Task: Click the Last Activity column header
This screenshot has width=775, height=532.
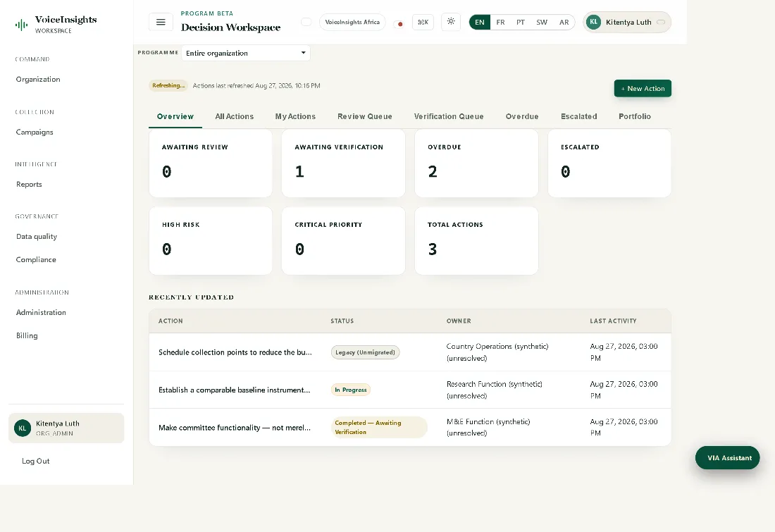Action: click(x=614, y=321)
